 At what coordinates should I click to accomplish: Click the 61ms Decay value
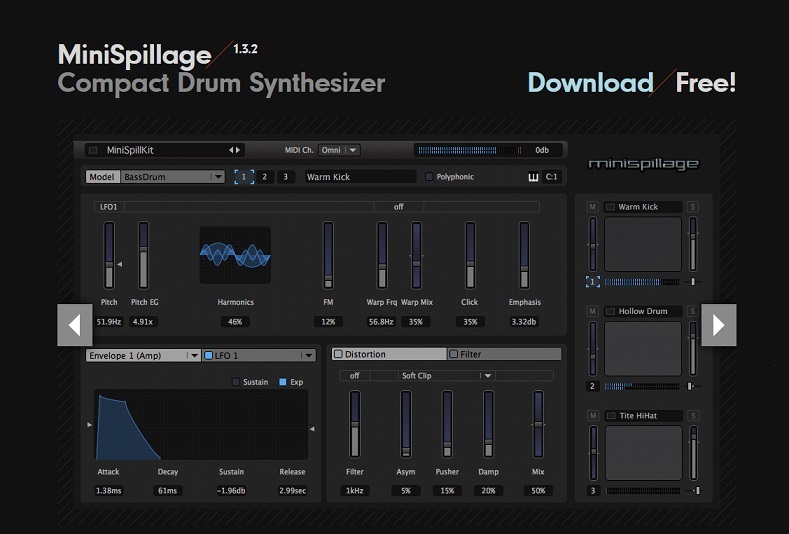(x=168, y=491)
